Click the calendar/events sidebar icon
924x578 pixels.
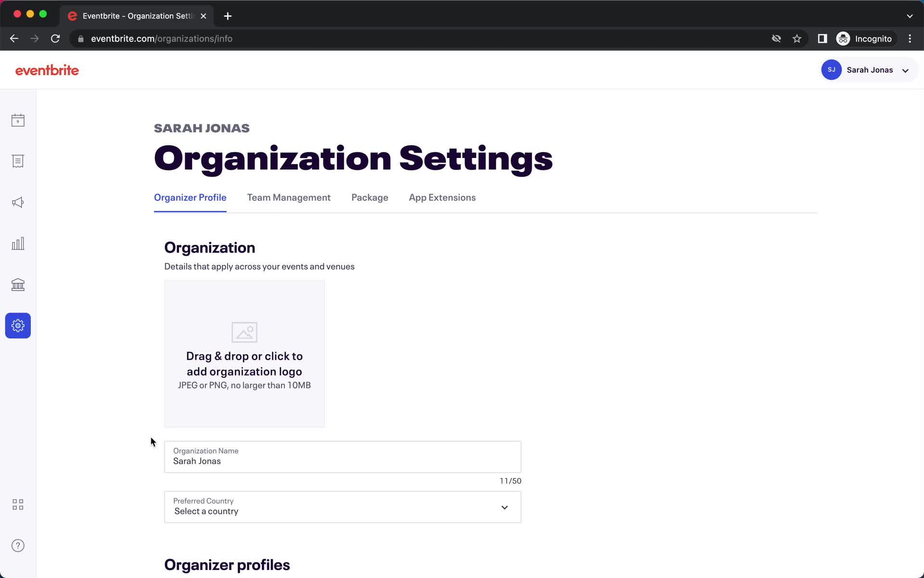18,120
